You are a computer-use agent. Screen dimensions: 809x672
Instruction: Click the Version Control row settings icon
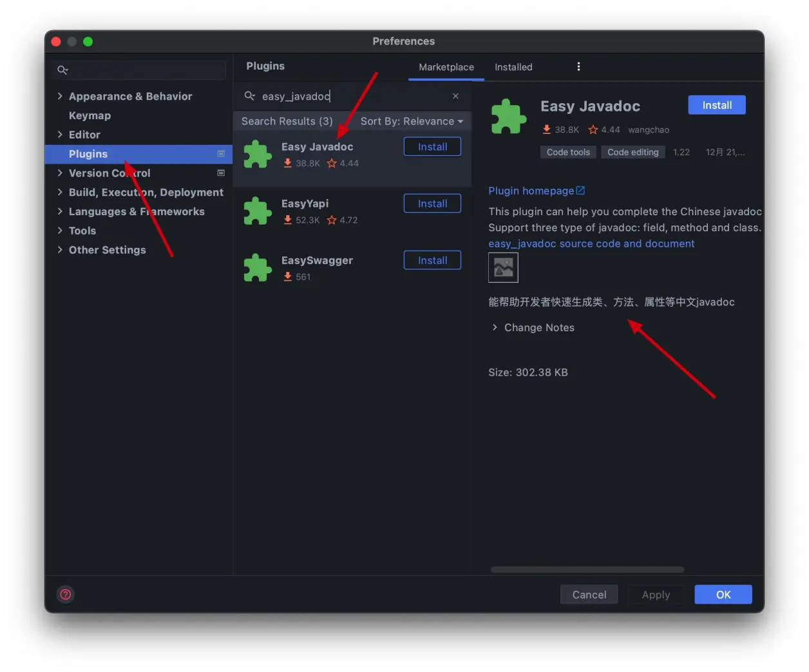(221, 173)
